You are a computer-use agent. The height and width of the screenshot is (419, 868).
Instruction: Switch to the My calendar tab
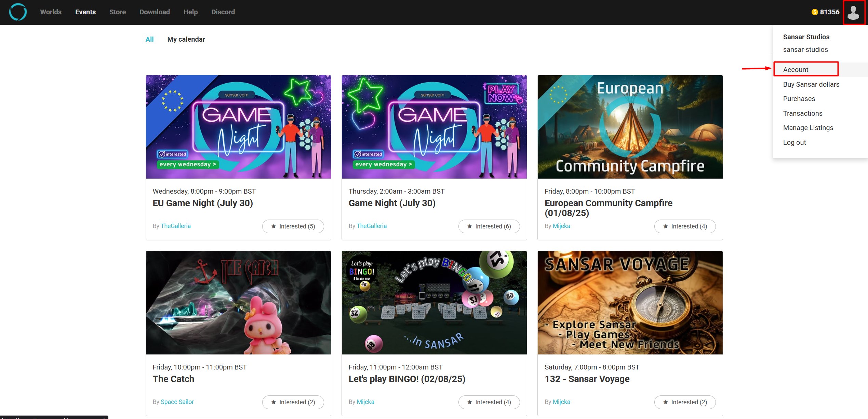(186, 39)
